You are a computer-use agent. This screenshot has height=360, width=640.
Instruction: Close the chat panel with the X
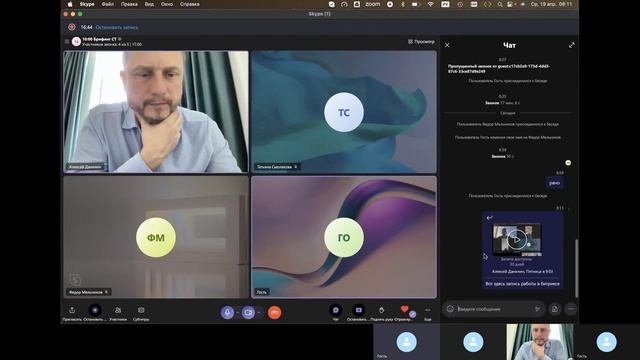click(x=447, y=45)
